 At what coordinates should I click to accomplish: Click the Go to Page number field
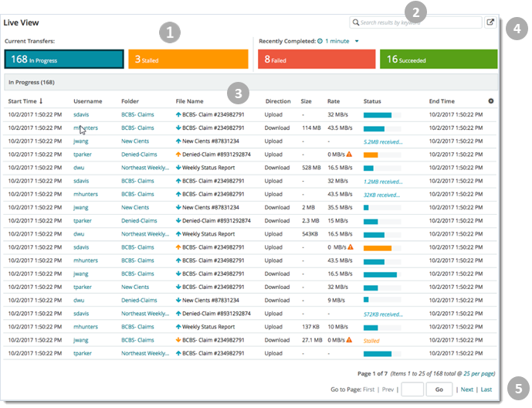[412, 389]
